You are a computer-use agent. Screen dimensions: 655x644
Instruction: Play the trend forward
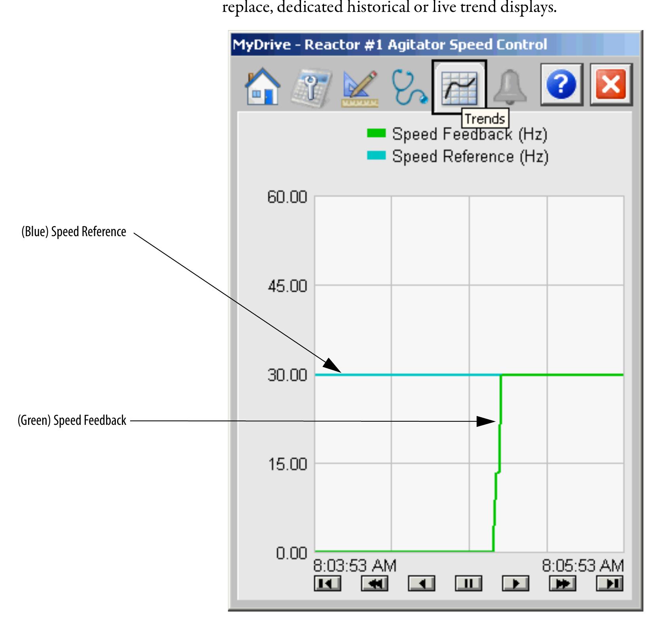coord(516,583)
